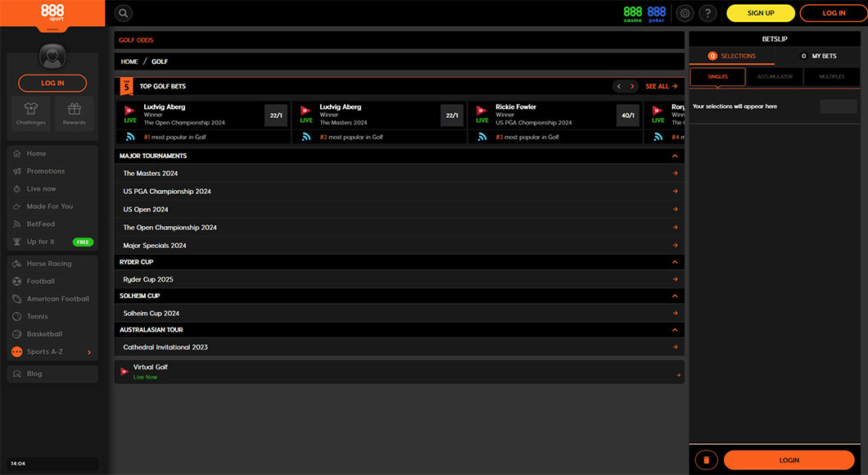Viewport: 868px width, 475px height.
Task: Select MULTIPLES bet type tab
Action: click(x=832, y=76)
